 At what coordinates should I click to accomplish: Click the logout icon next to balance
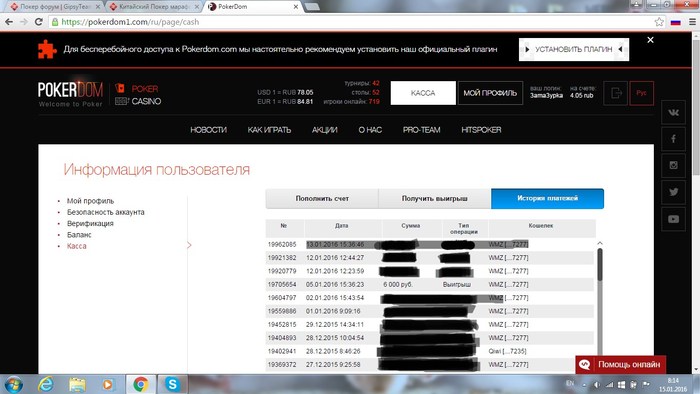coord(616,93)
